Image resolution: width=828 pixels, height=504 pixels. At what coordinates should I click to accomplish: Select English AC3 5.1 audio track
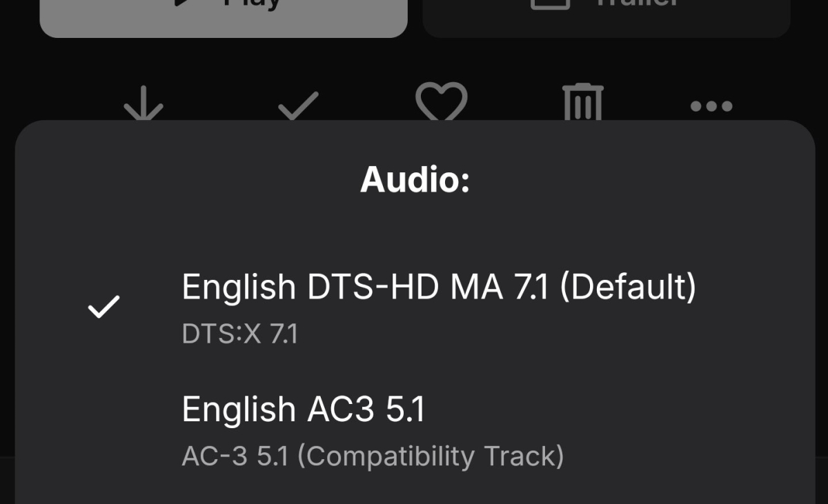click(303, 409)
